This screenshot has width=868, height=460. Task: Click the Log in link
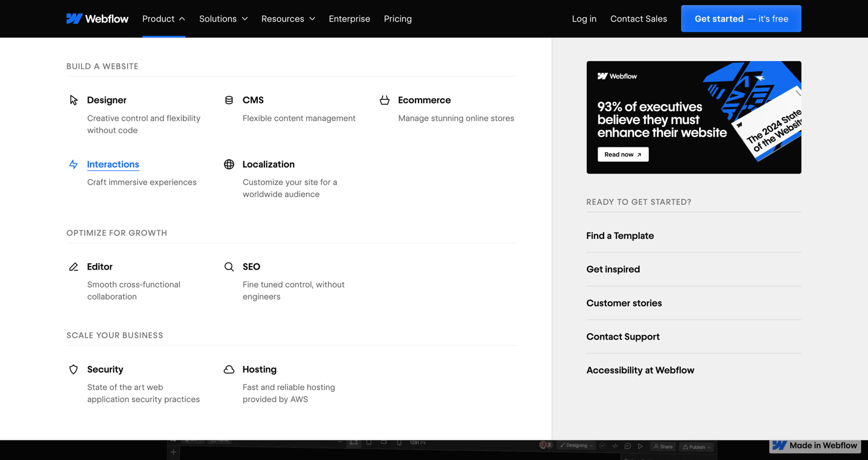[x=584, y=19]
